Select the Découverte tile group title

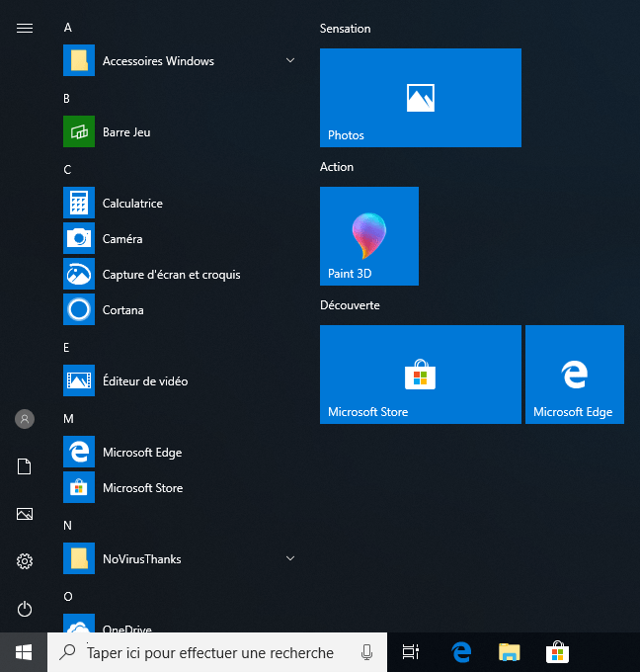tap(350, 305)
